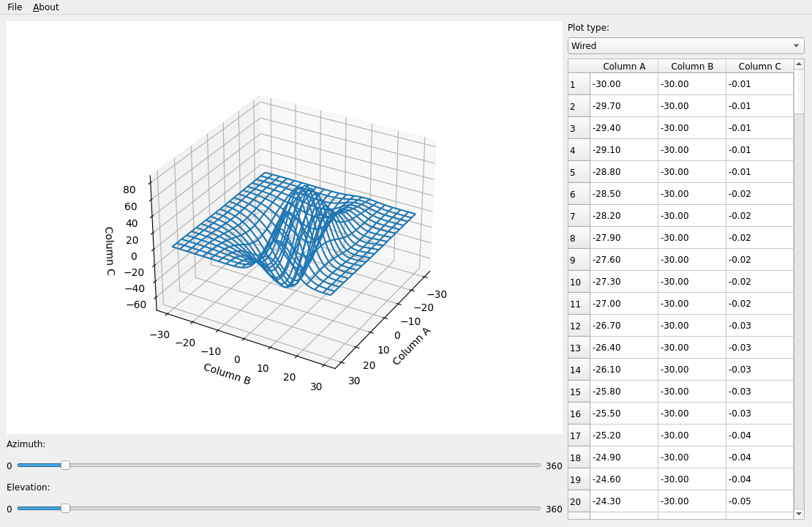Click the Plot type dropdown arrow
This screenshot has width=812, height=527.
pyautogui.click(x=795, y=45)
